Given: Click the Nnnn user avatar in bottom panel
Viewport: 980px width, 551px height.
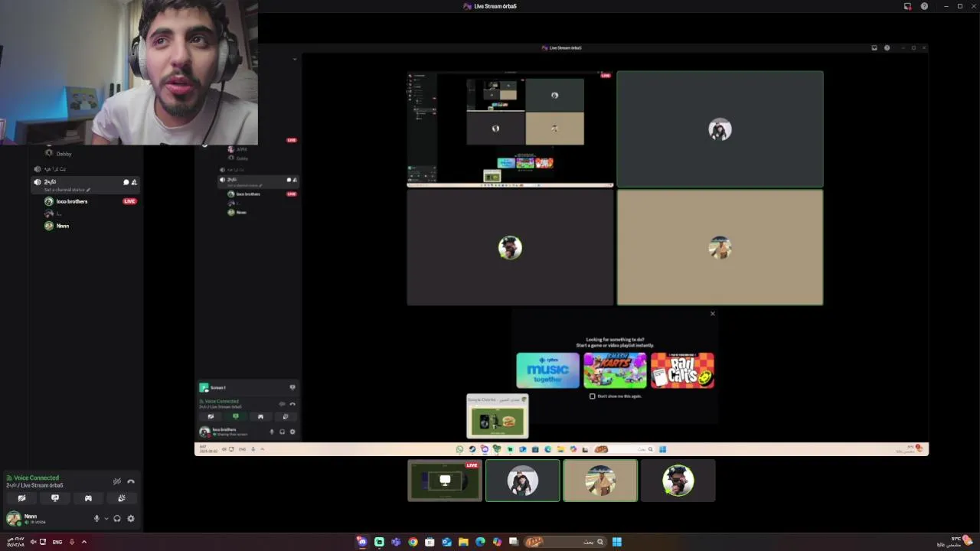Looking at the screenshot, I should click(13, 518).
